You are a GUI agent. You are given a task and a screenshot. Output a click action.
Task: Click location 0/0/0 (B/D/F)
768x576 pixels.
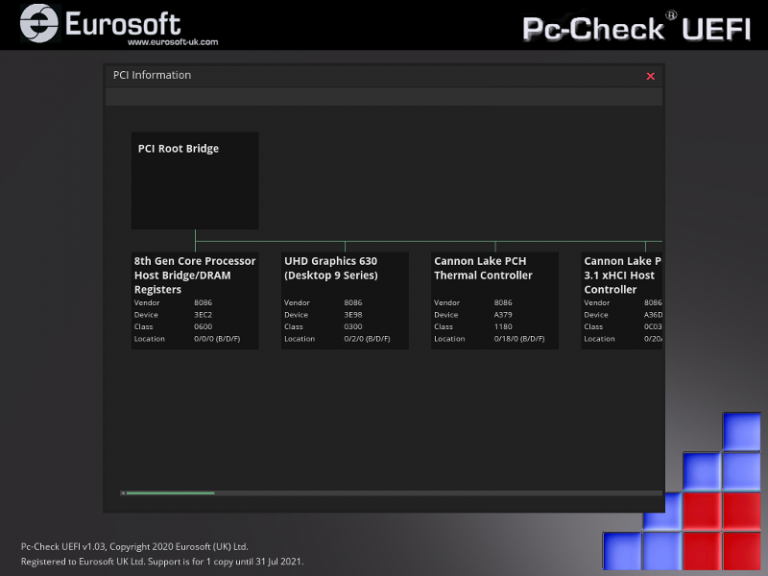click(217, 339)
